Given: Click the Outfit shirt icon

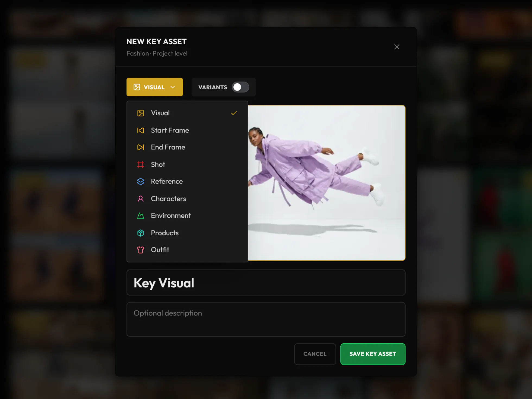Looking at the screenshot, I should 141,250.
